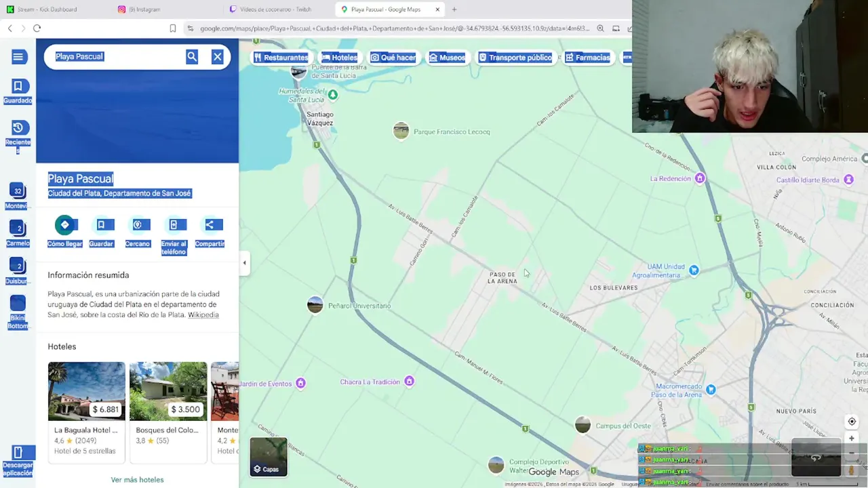Click the UAM Unidad Agroalimentaria map marker

(x=694, y=270)
